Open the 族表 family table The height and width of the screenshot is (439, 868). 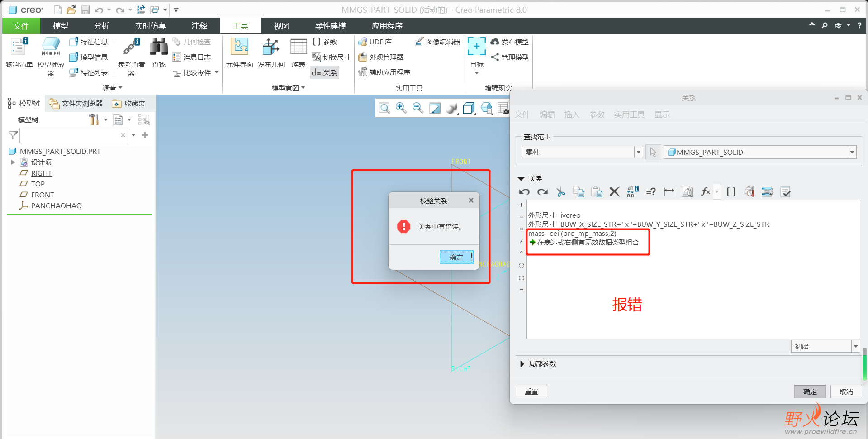click(299, 53)
